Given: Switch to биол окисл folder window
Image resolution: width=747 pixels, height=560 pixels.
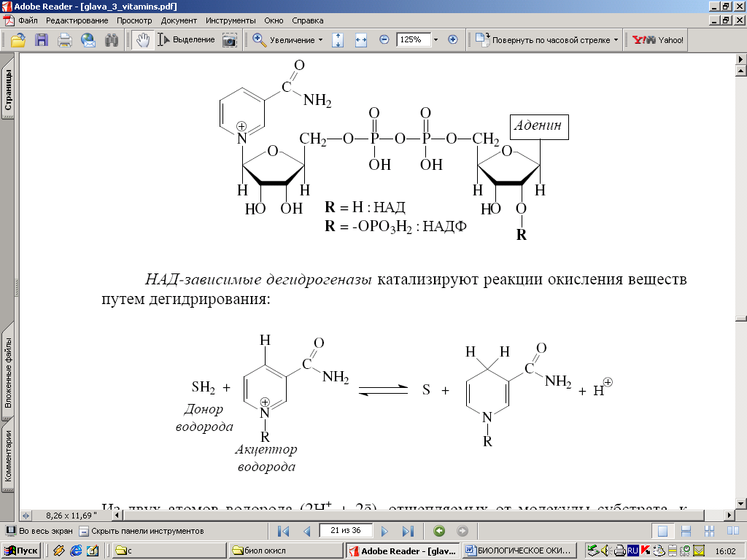Looking at the screenshot, I should (x=286, y=551).
